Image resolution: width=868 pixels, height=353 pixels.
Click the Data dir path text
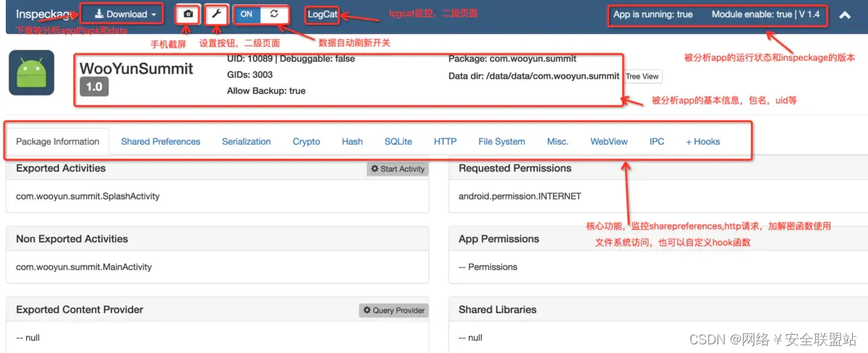click(x=534, y=76)
